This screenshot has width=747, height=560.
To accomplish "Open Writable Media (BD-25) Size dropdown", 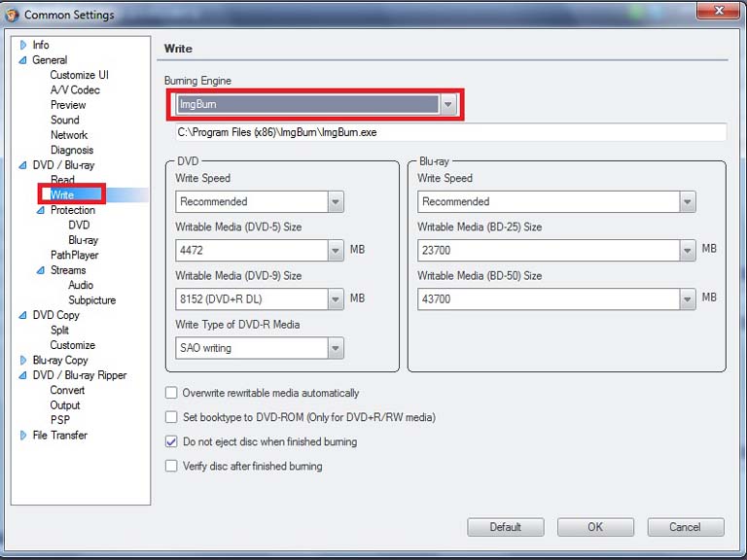I will (688, 251).
